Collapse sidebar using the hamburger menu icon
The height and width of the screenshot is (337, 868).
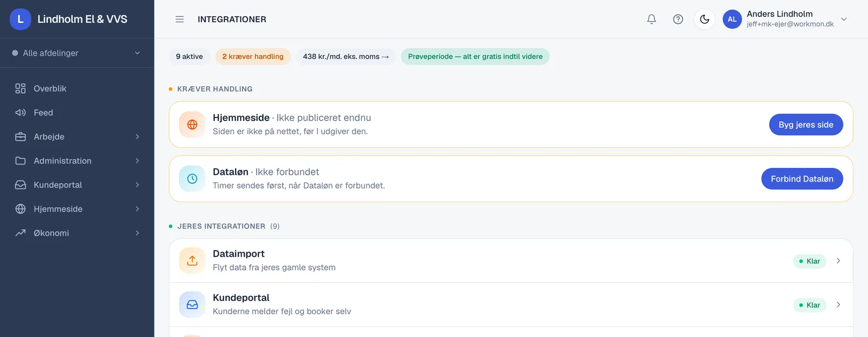180,19
